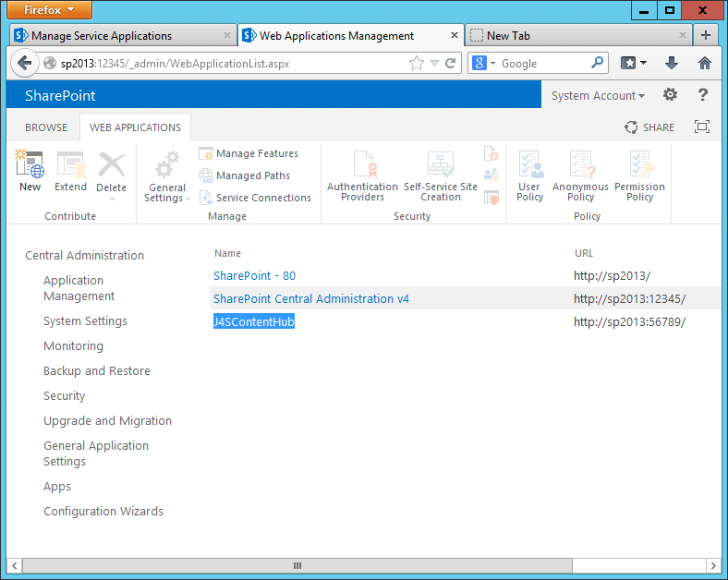Open the URL history dropdown arrow
Viewport: 728px width, 580px height.
[x=434, y=63]
